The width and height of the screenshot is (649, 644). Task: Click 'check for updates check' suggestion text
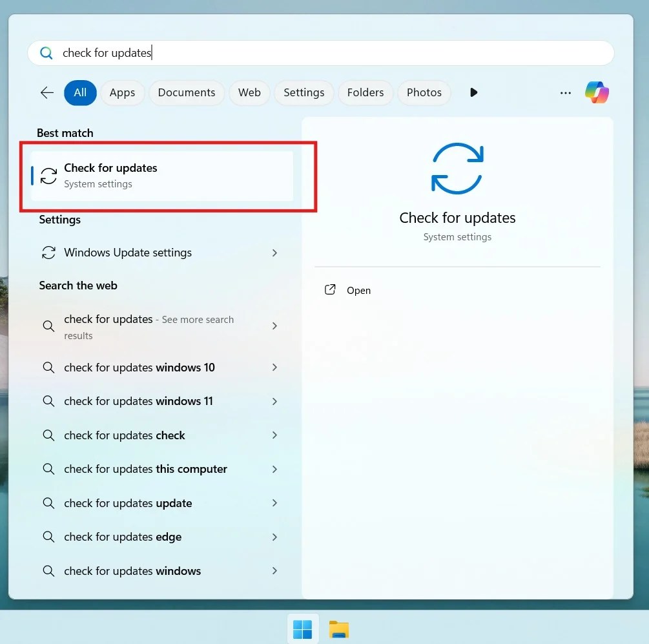pos(125,435)
